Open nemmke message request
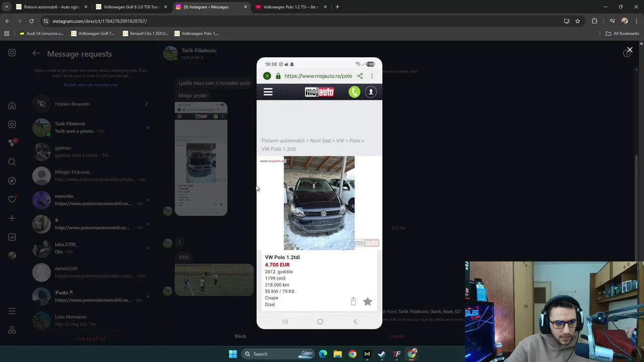 point(91,200)
